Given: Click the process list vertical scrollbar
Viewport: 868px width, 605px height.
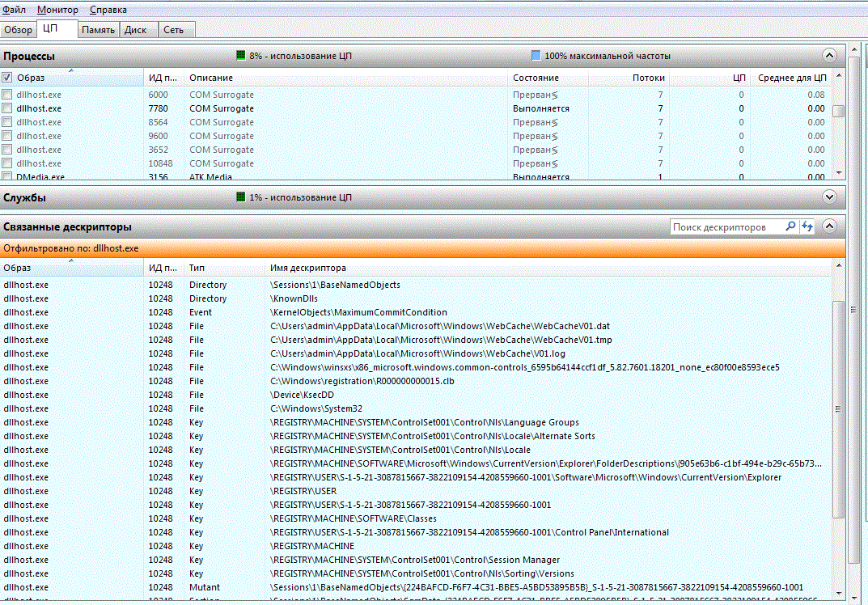Looking at the screenshot, I should pyautogui.click(x=839, y=129).
